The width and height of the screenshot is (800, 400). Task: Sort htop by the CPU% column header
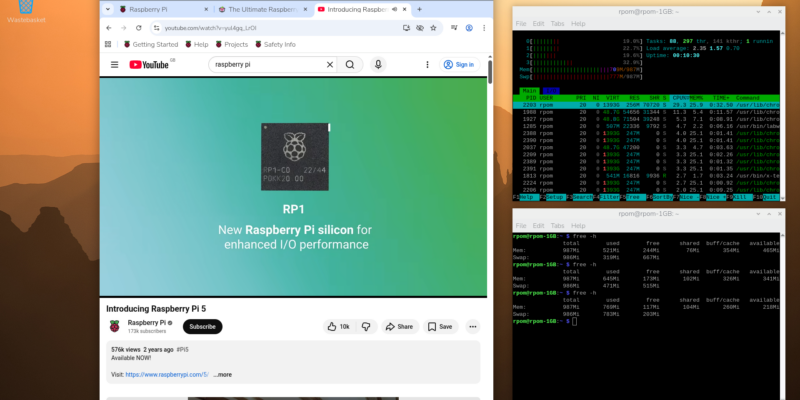click(x=680, y=98)
